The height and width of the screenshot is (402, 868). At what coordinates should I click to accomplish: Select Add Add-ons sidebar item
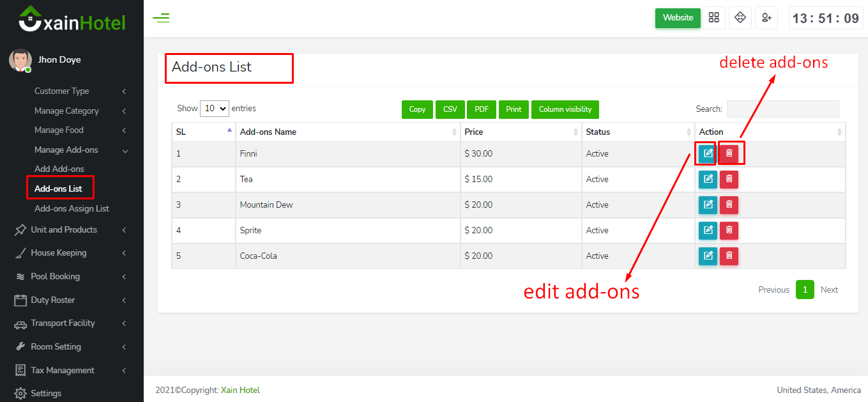click(59, 169)
